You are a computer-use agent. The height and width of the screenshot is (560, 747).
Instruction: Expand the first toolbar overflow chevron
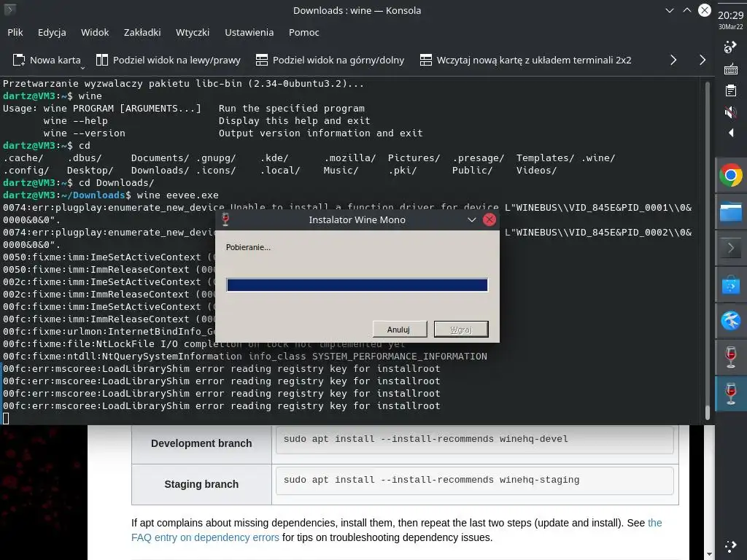click(673, 60)
